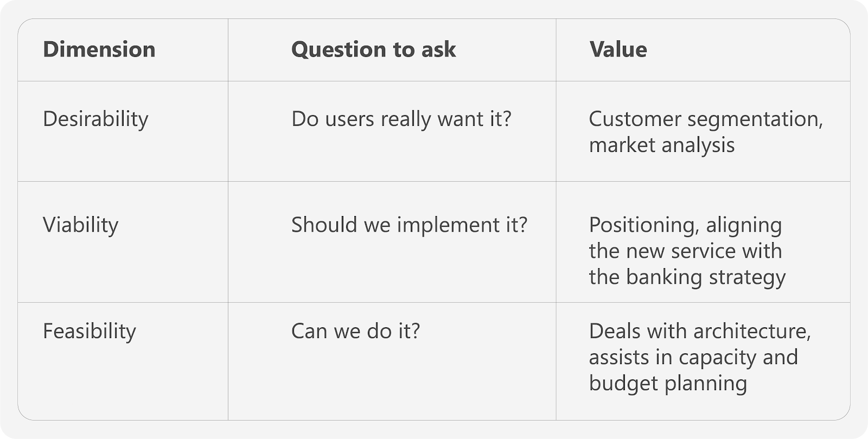Click the word 'architecture' in Feasibility row
Image resolution: width=868 pixels, height=439 pixels.
[752, 331]
